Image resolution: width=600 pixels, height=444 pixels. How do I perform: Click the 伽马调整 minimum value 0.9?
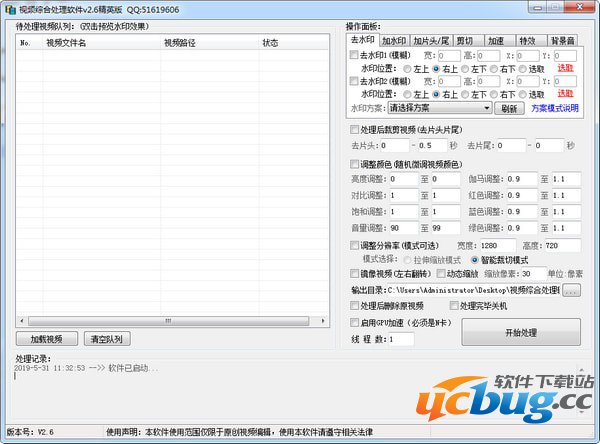tap(522, 179)
